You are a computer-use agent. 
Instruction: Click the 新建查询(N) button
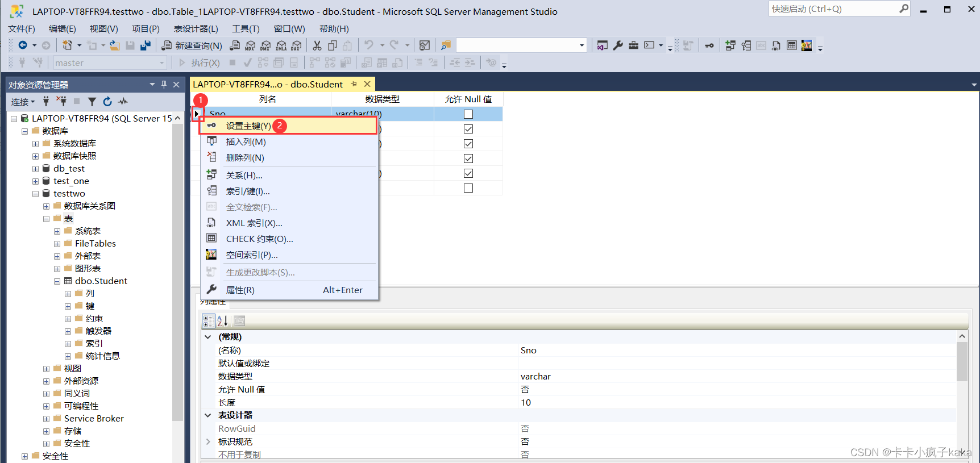(192, 45)
